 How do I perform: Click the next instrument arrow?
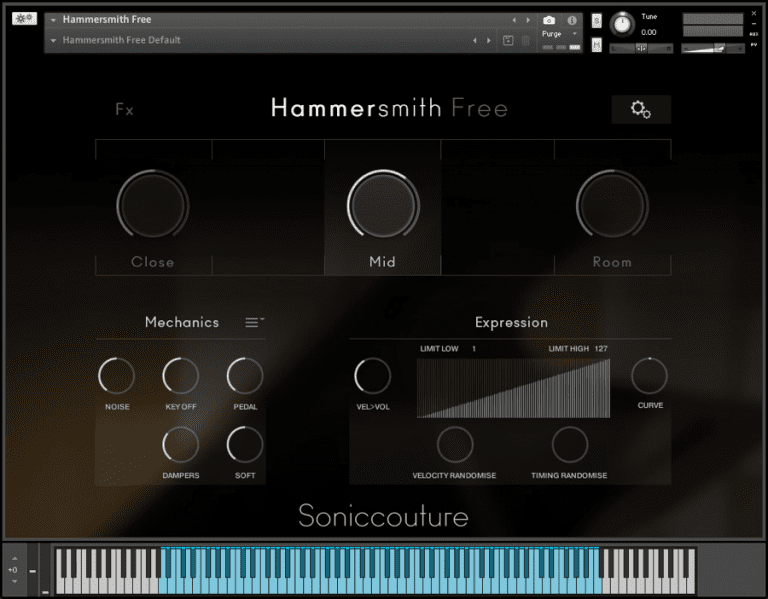pos(528,20)
